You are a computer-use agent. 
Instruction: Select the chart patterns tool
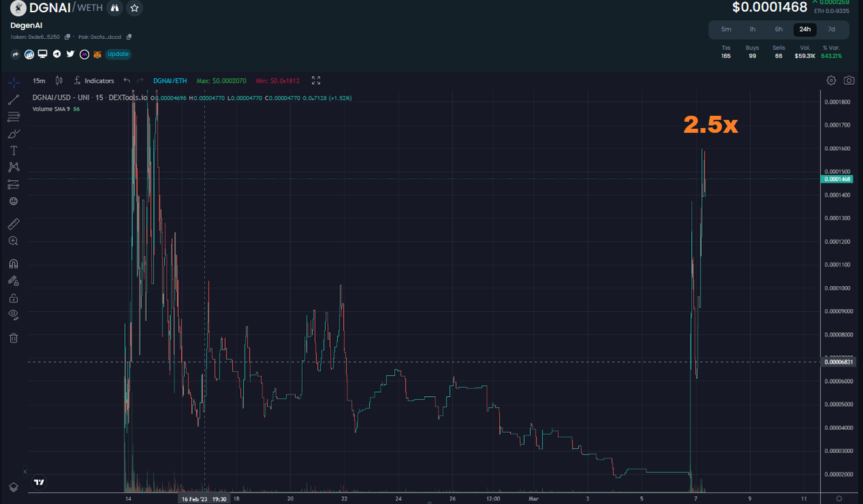point(13,167)
